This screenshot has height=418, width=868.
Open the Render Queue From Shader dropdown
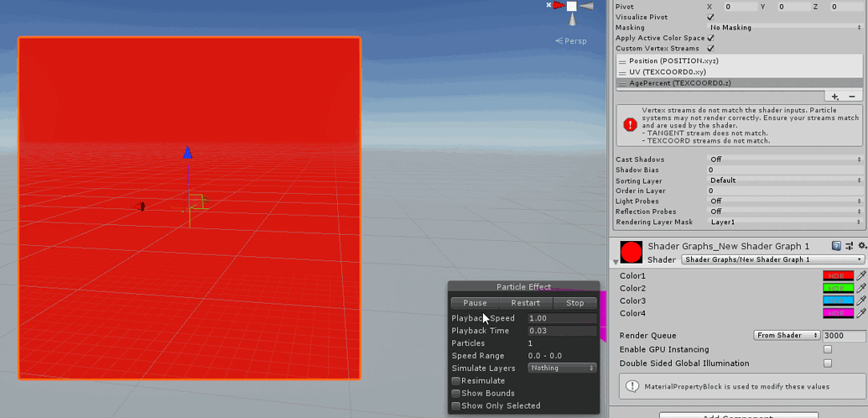click(787, 336)
